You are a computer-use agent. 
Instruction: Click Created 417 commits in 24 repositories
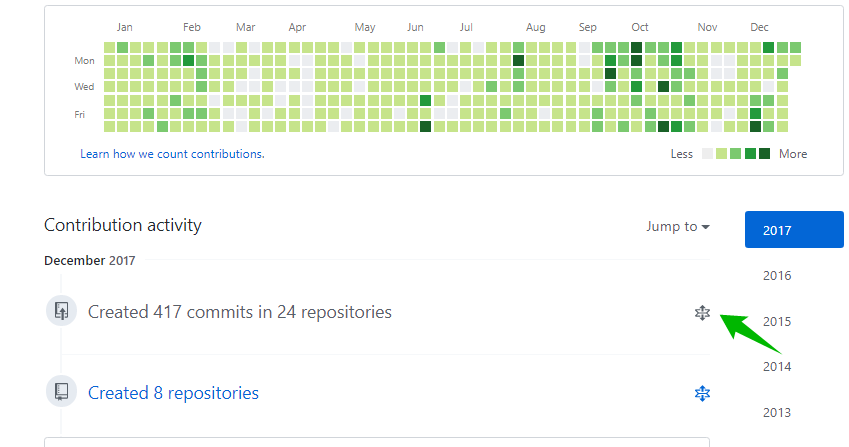(239, 312)
